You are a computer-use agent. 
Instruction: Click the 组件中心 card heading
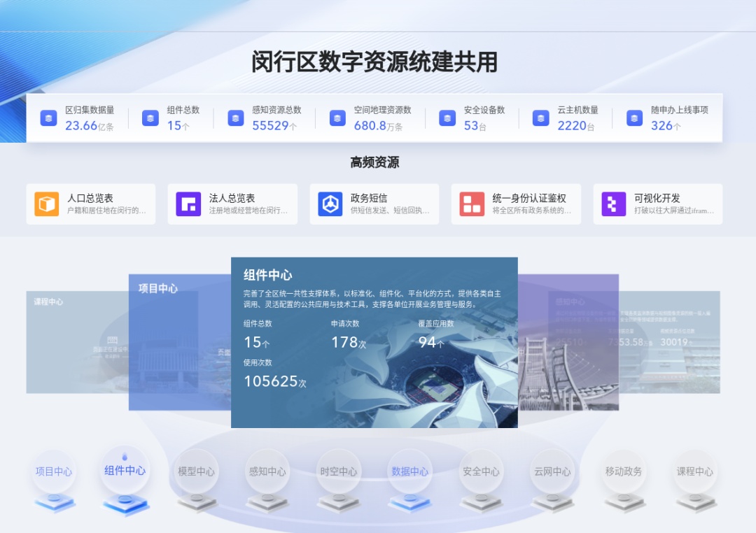[x=267, y=275]
